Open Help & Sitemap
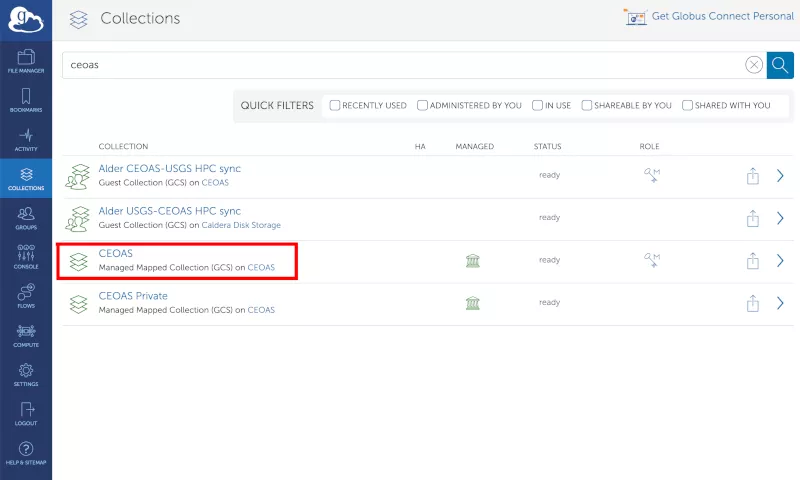 coord(26,453)
